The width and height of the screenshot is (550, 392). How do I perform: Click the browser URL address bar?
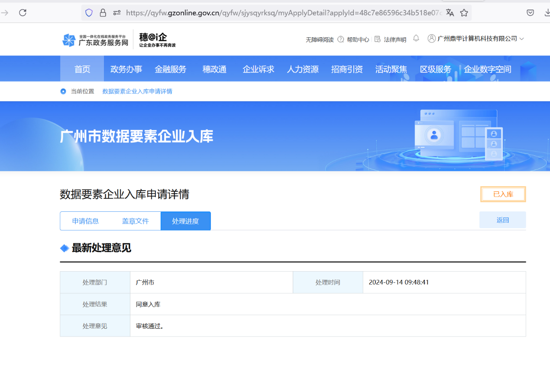(x=281, y=13)
